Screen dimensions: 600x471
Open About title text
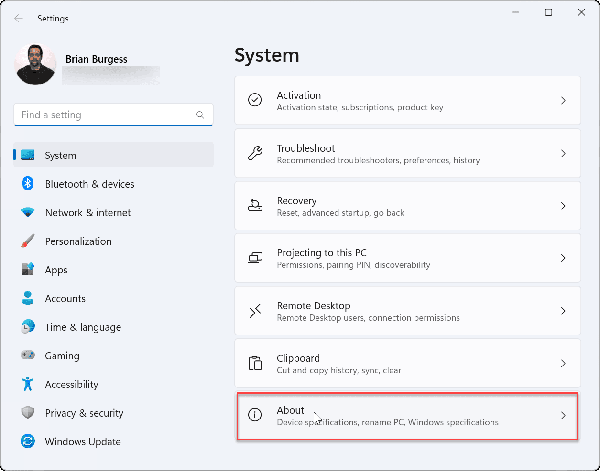[x=290, y=410]
